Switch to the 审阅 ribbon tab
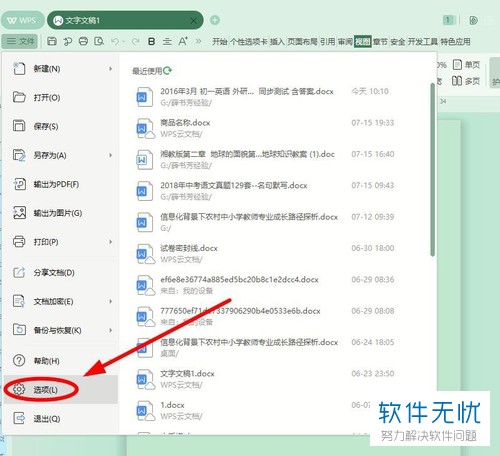The image size is (500, 456). tap(345, 42)
